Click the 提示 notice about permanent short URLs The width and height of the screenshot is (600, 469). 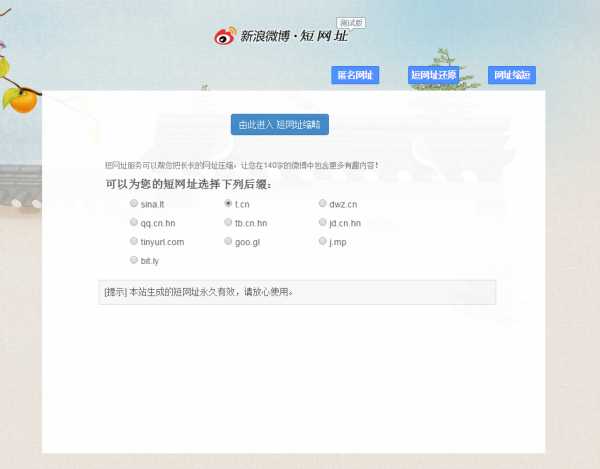pos(297,292)
